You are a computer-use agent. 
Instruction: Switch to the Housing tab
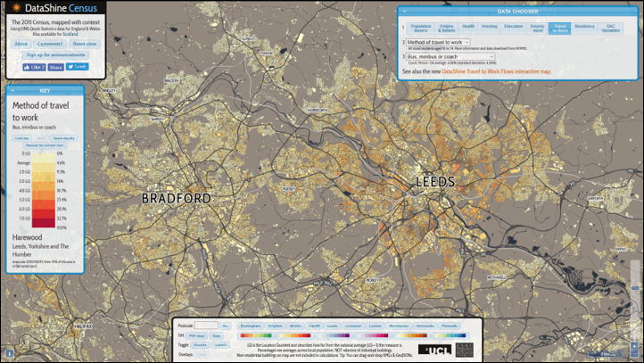490,28
